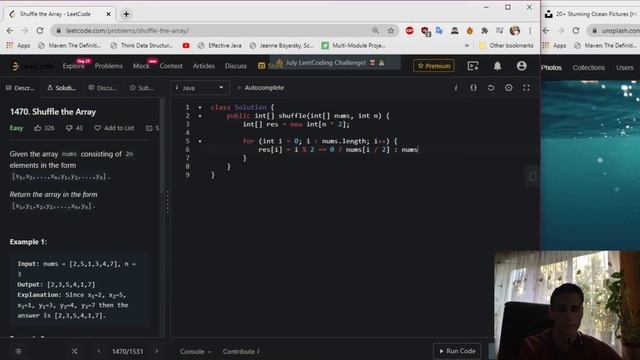Open the editor settings icon

[509, 88]
